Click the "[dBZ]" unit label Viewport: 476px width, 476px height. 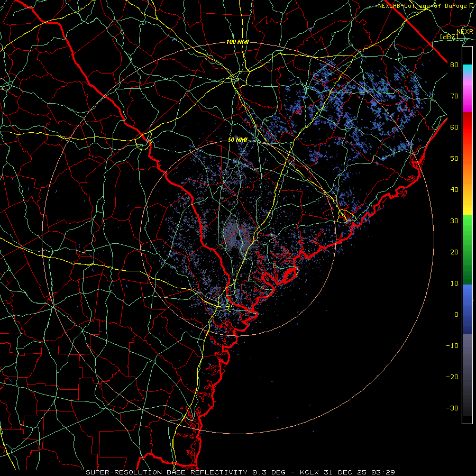[x=450, y=36]
